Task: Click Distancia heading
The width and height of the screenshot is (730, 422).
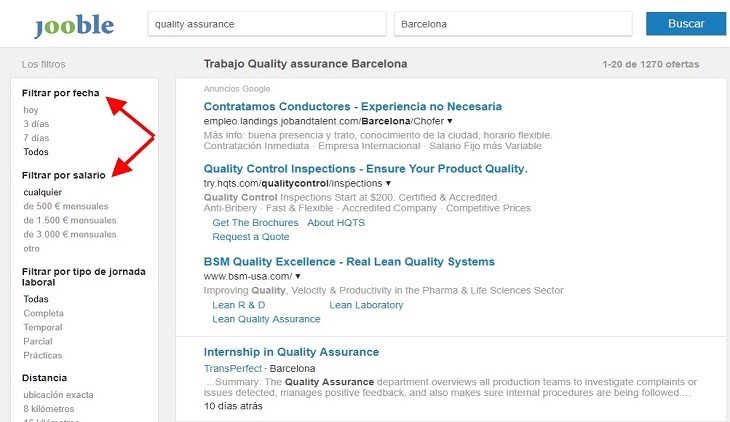Action: 44,378
